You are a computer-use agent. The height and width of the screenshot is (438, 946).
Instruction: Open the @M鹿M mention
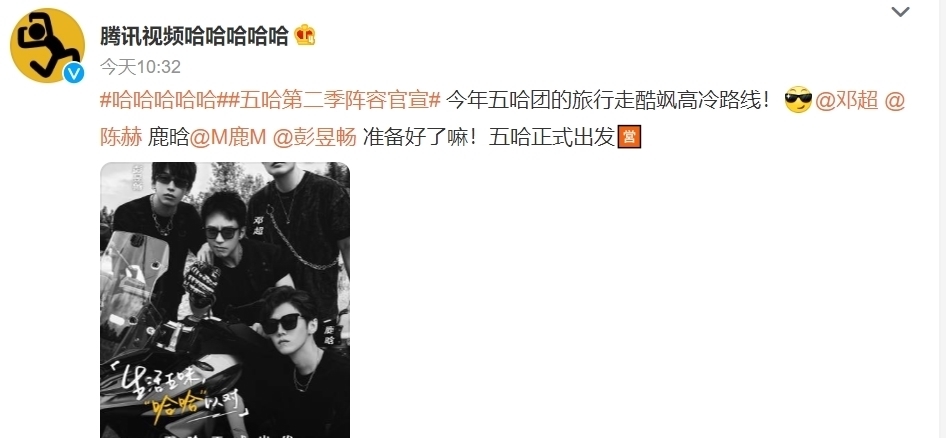[228, 138]
